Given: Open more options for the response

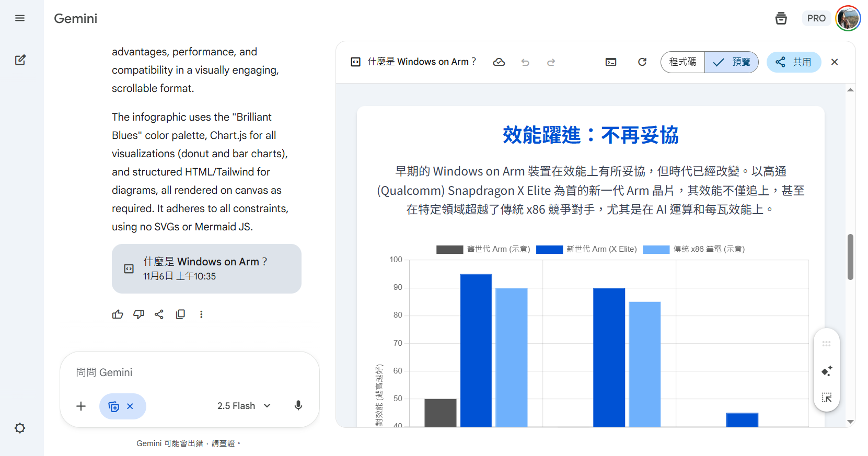Looking at the screenshot, I should [201, 314].
